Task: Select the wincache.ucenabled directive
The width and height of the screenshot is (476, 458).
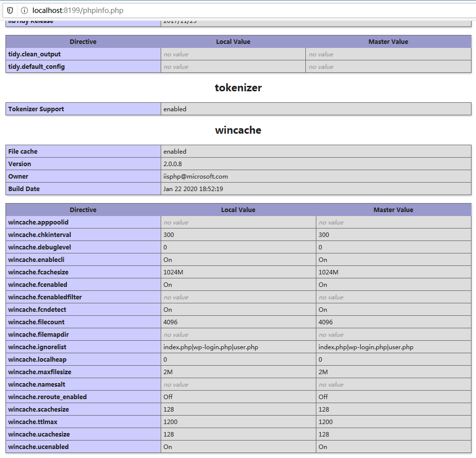Action: 83,447
